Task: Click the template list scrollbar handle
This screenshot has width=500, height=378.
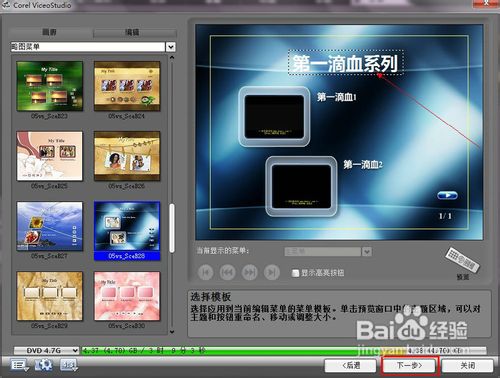Action: point(172,228)
